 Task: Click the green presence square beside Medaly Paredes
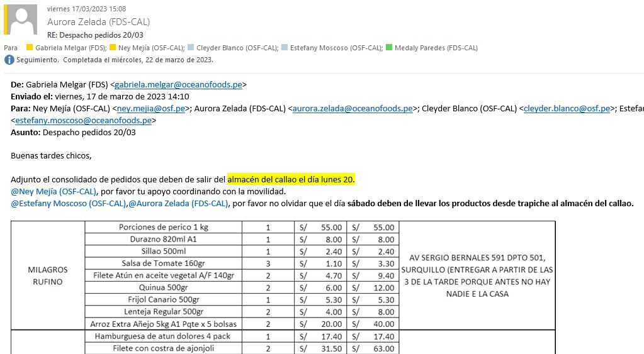(x=389, y=48)
